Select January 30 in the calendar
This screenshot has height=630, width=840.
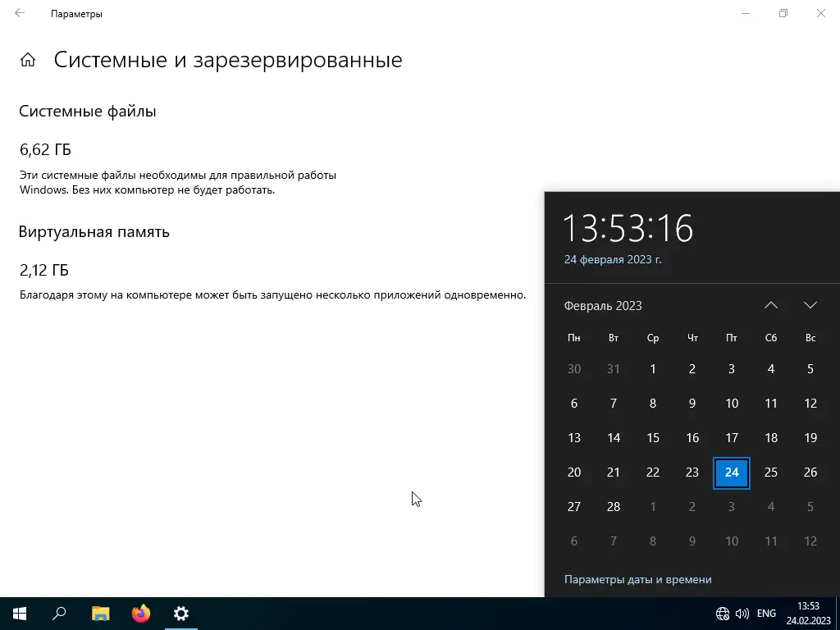(573, 369)
